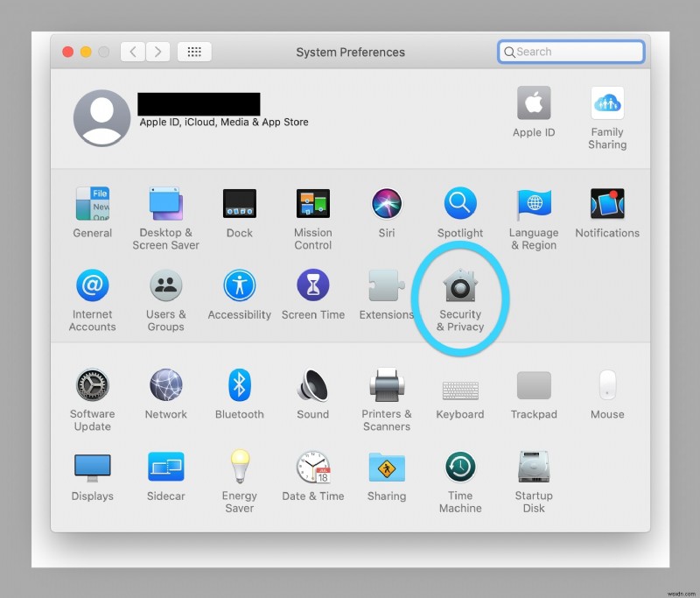The image size is (700, 598).
Task: Open Desktop & Screen Saver preferences
Action: [x=165, y=204]
